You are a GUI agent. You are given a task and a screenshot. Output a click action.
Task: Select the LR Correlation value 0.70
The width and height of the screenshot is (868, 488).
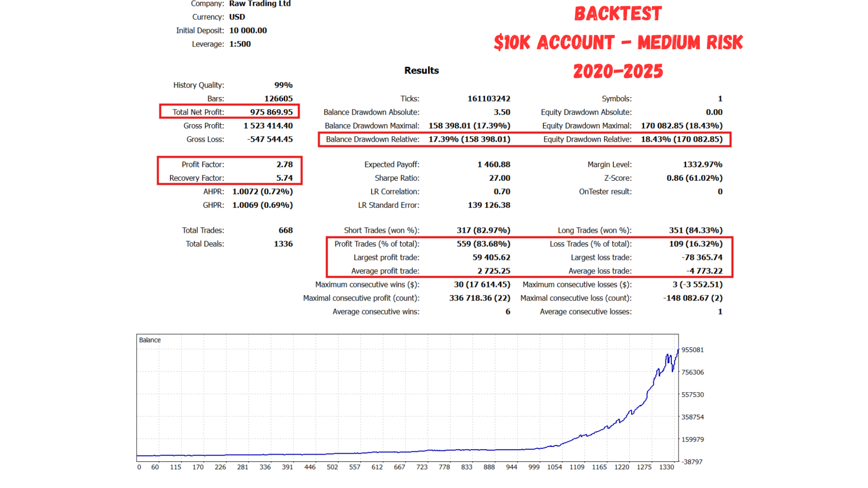click(502, 192)
